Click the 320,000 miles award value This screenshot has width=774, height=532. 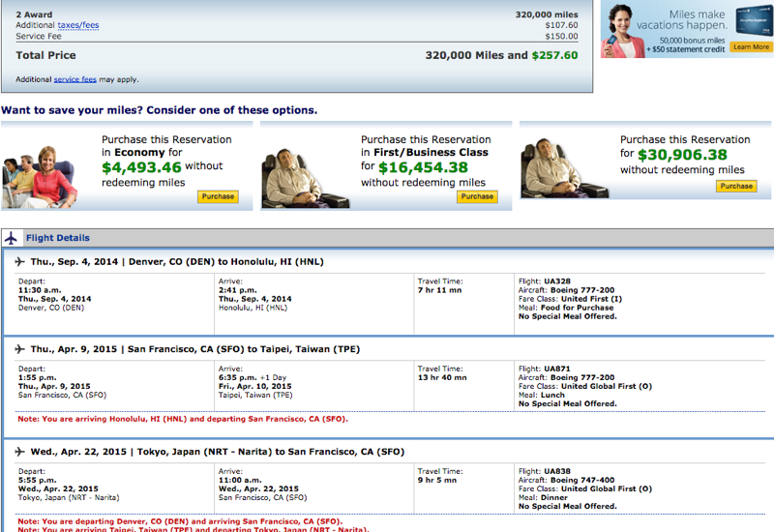[547, 15]
